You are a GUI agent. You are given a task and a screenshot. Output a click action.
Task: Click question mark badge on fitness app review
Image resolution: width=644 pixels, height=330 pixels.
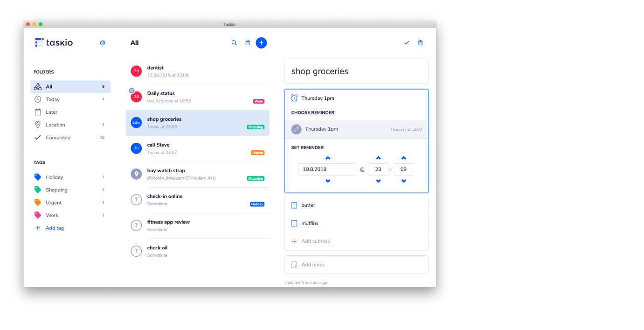136,225
